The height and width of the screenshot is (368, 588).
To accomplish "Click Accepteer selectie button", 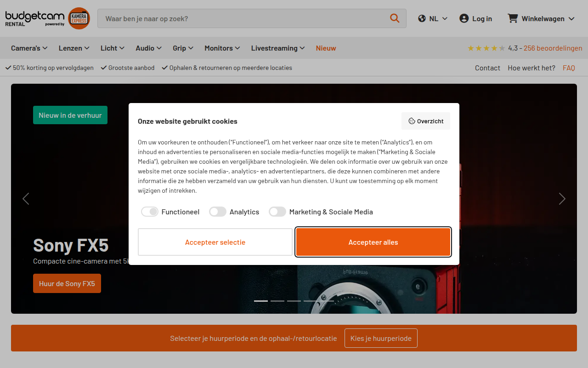I will point(215,242).
